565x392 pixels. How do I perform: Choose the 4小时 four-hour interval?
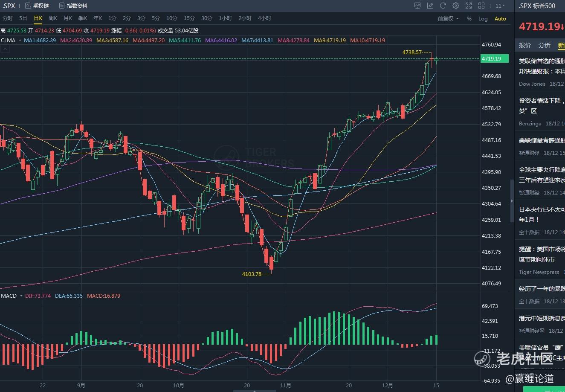(264, 18)
